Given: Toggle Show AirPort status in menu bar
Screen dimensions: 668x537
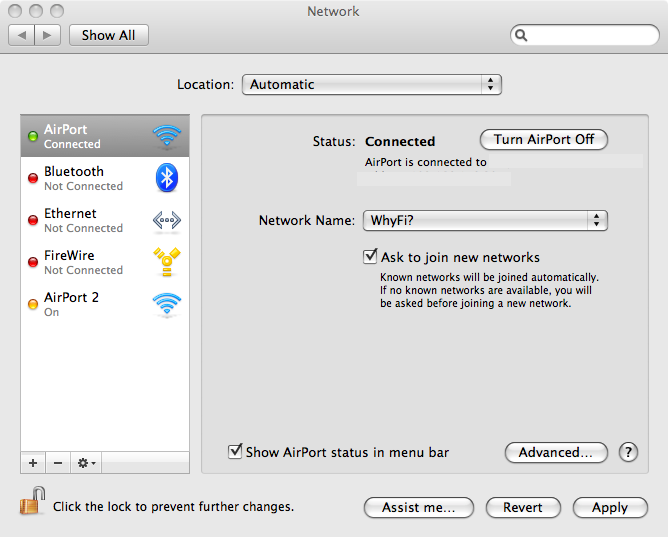Looking at the screenshot, I should point(235,451).
